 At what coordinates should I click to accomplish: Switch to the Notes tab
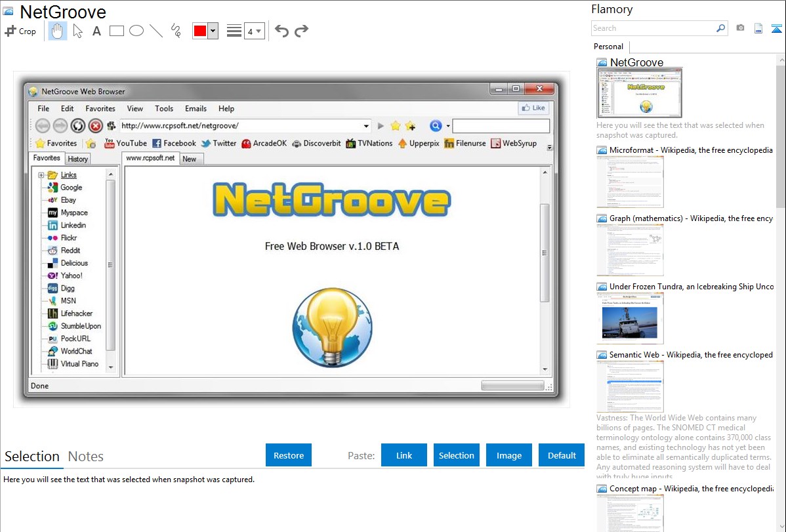[86, 457]
